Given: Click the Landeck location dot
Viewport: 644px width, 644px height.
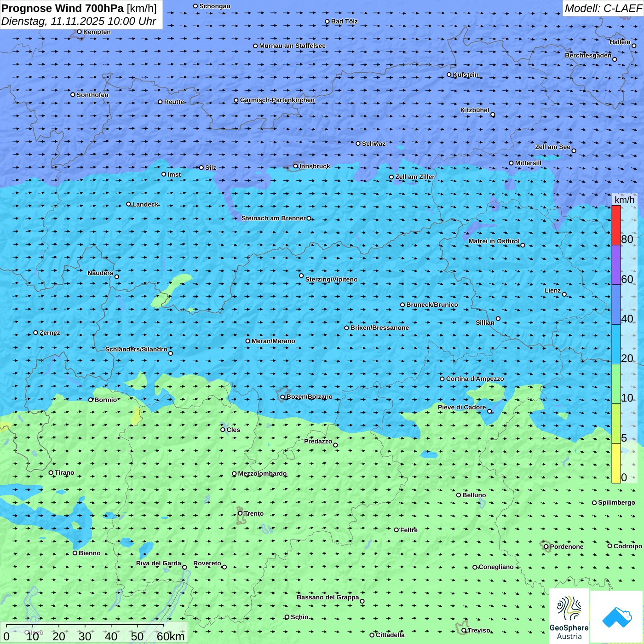Looking at the screenshot, I should click(x=129, y=204).
